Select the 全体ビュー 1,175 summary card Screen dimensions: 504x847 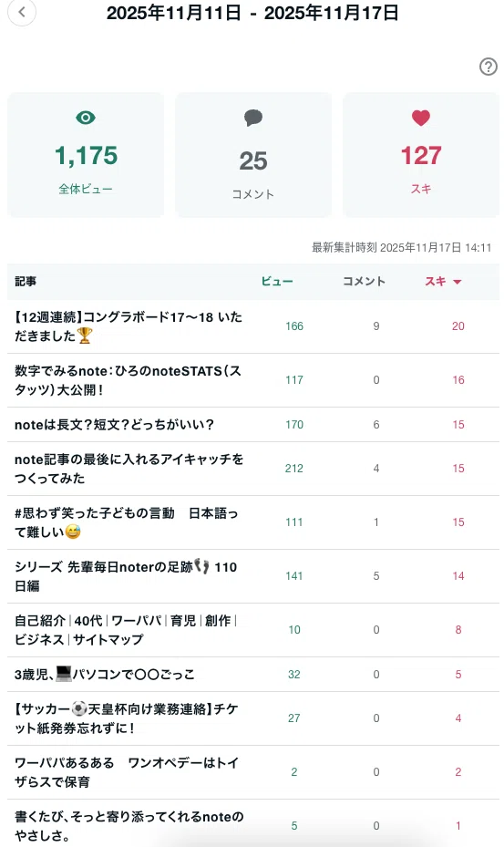[x=86, y=155]
